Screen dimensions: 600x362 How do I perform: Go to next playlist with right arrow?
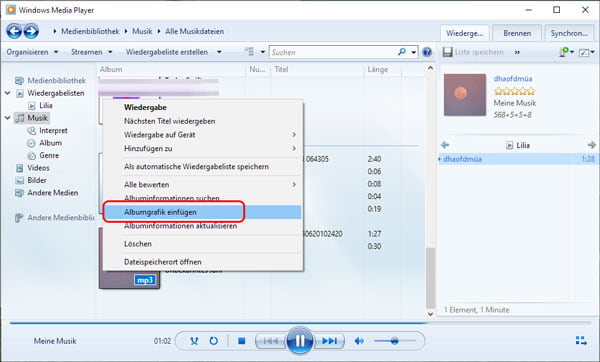[x=591, y=145]
